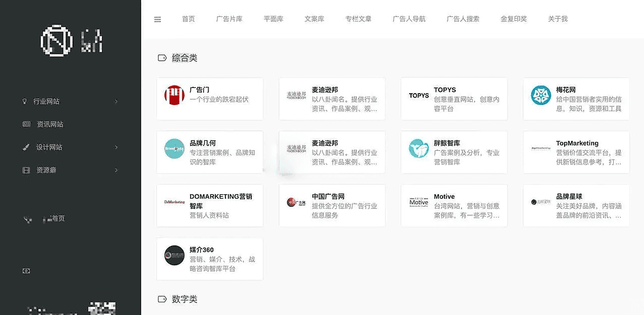The height and width of the screenshot is (315, 644).
Task: Select 设计网站 in sidebar
Action: [49, 147]
